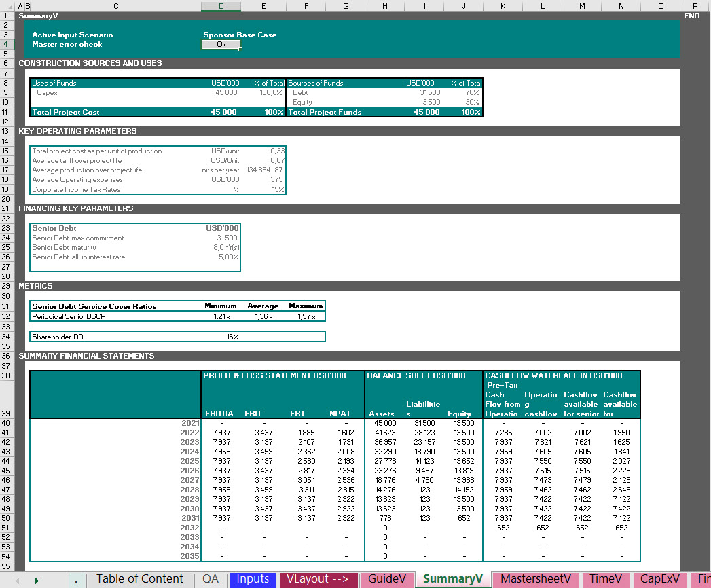
Task: Click the Debt amount 31 500 cell
Action: click(x=430, y=92)
